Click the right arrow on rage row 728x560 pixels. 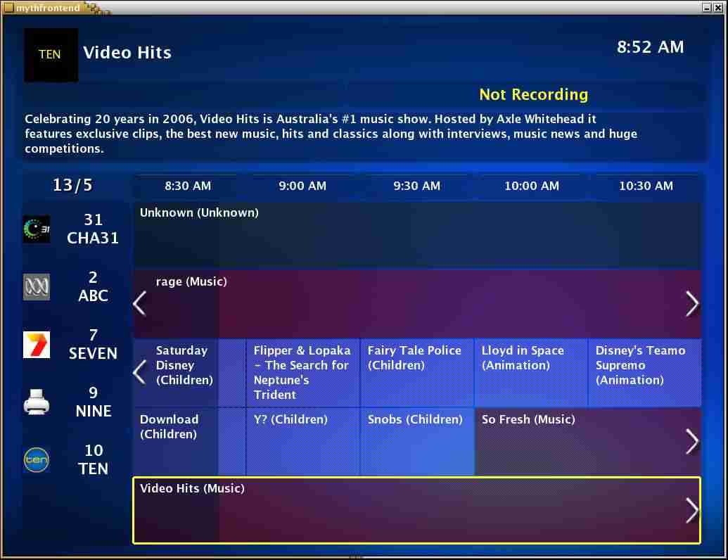click(x=692, y=303)
